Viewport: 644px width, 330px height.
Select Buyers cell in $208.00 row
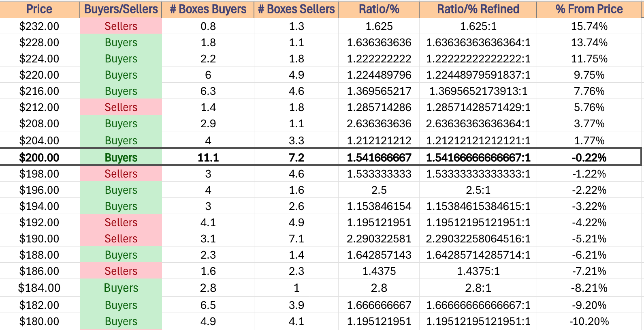pos(121,124)
